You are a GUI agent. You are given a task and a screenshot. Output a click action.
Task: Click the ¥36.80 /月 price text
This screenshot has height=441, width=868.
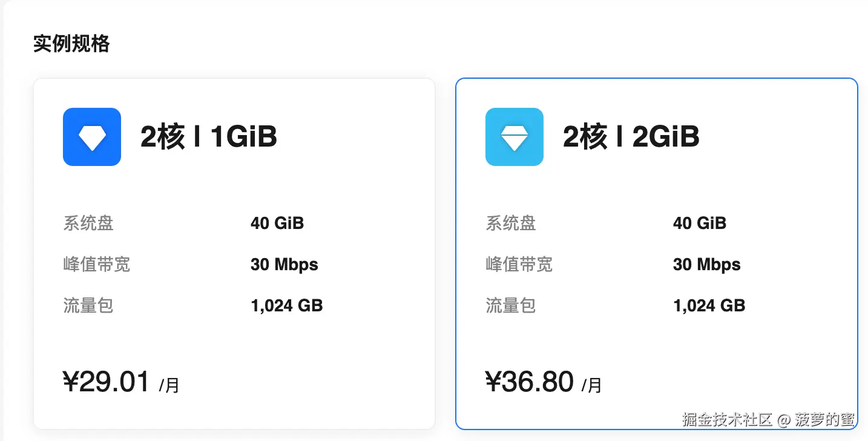(542, 382)
